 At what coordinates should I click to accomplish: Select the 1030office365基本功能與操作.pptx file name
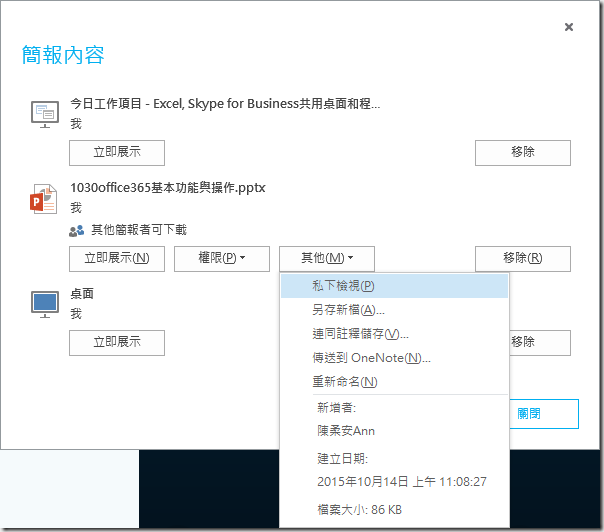(x=167, y=188)
